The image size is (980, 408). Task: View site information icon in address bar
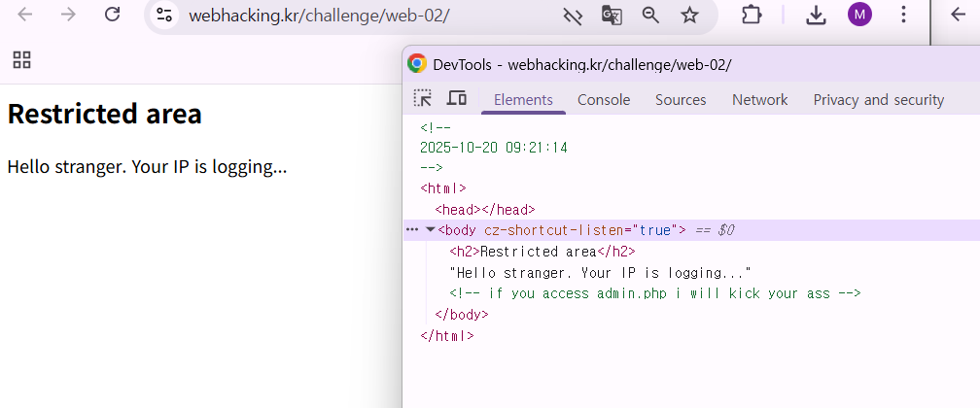[164, 15]
